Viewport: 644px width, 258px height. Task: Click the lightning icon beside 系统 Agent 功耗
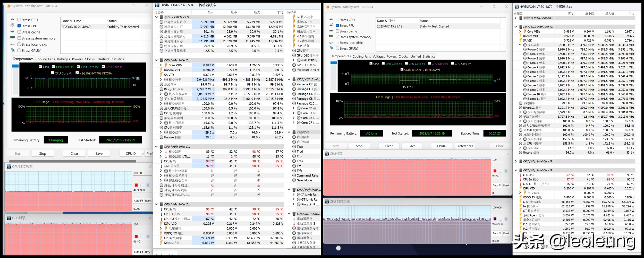tap(520, 215)
